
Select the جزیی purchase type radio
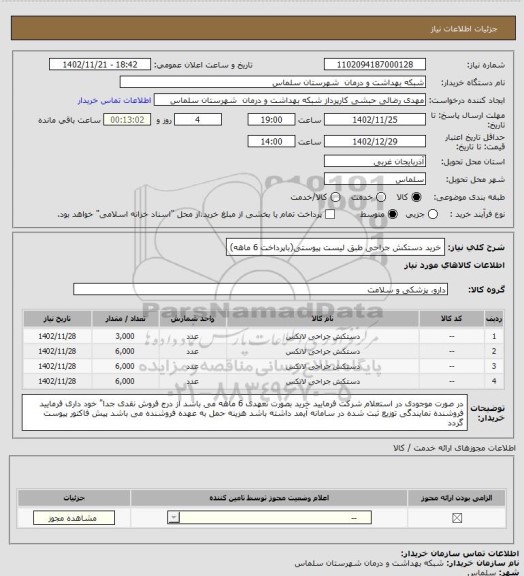(433, 214)
